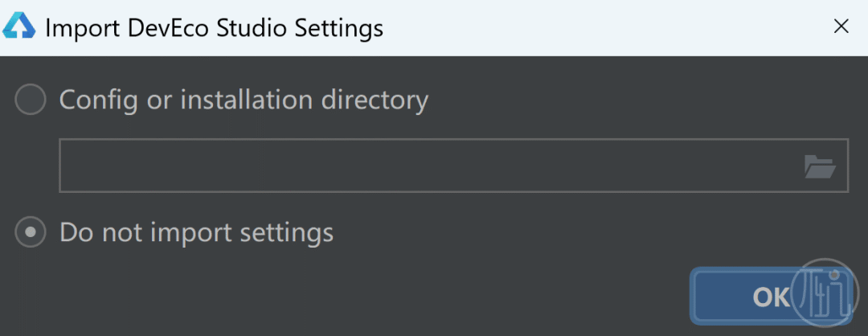Close the Import DevEco Studio Settings dialog

[x=841, y=27]
